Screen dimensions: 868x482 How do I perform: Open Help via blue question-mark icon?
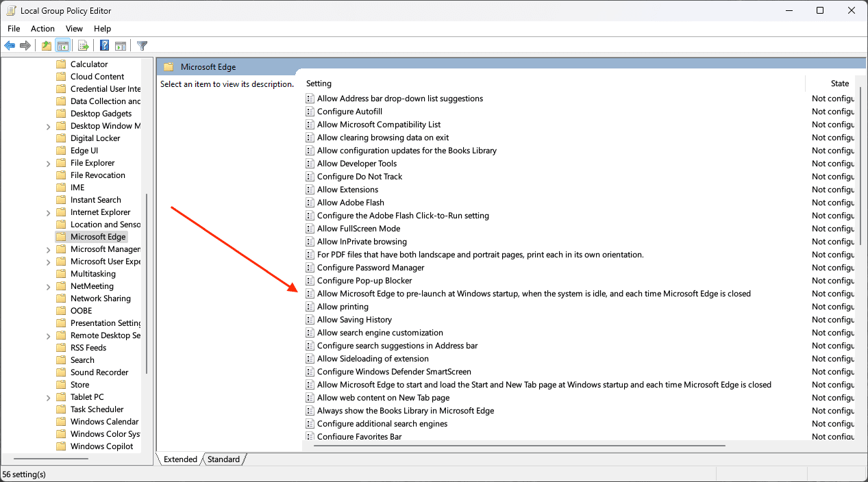tap(105, 46)
